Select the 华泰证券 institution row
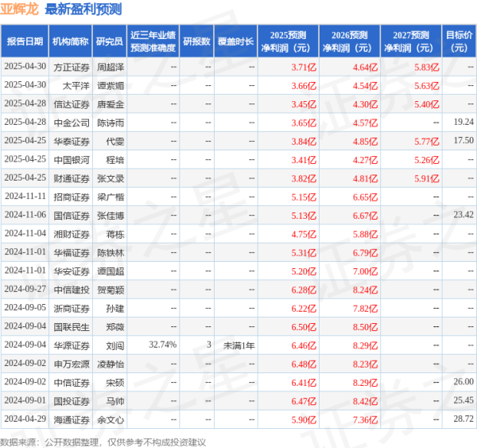This screenshot has width=477, height=448. [x=70, y=140]
